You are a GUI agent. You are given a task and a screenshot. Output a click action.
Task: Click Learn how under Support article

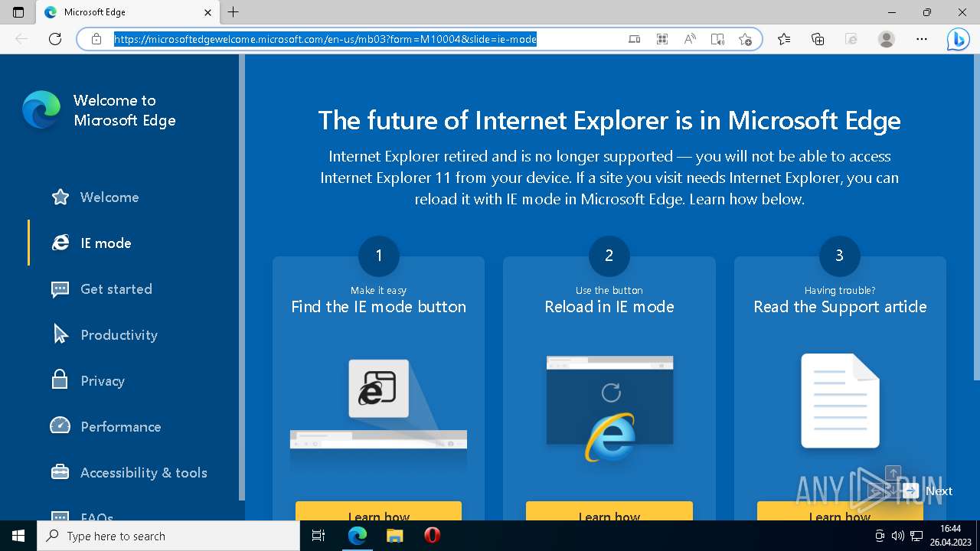point(840,511)
